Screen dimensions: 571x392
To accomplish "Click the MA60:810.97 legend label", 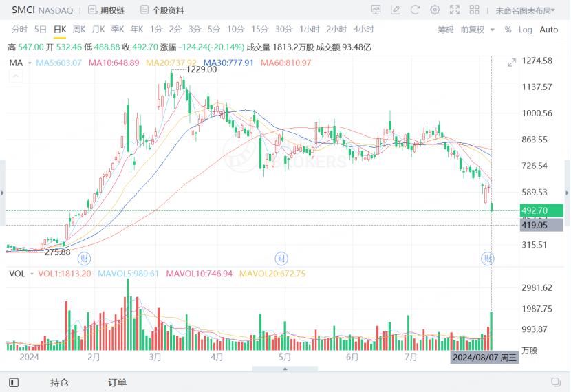I will (x=286, y=63).
